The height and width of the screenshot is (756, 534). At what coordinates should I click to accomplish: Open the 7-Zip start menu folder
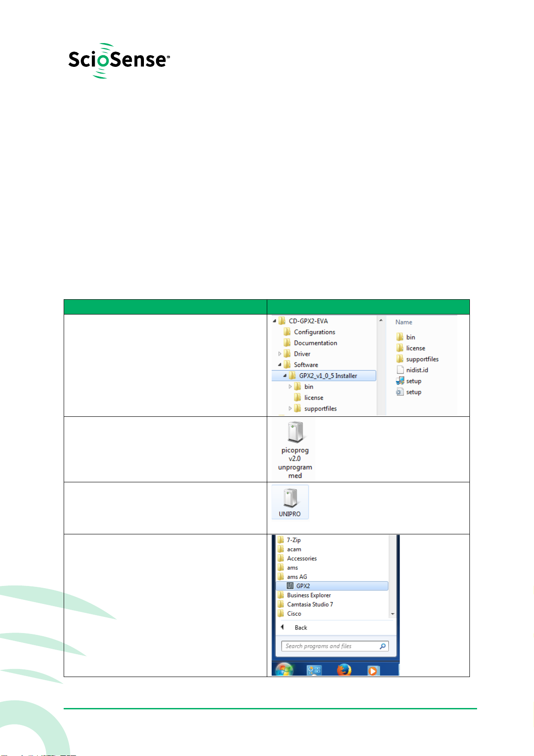pos(289,540)
